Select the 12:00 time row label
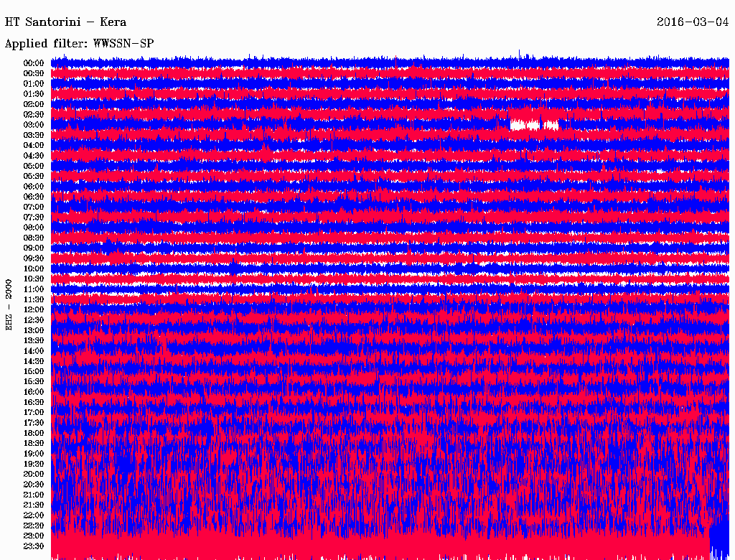Screen dimensions: 735x560 coord(34,309)
